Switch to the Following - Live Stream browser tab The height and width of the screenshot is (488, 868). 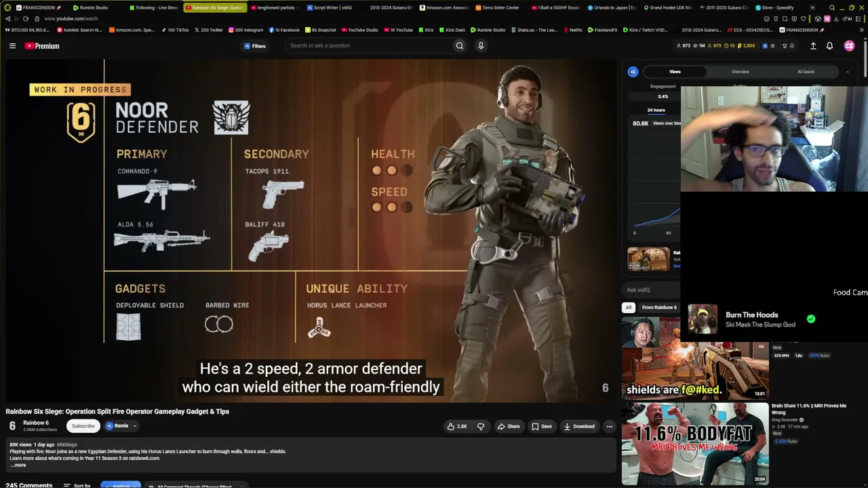(x=153, y=7)
